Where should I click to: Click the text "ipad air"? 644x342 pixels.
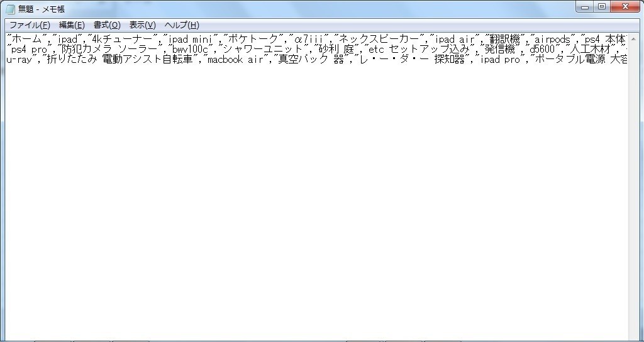[x=455, y=40]
